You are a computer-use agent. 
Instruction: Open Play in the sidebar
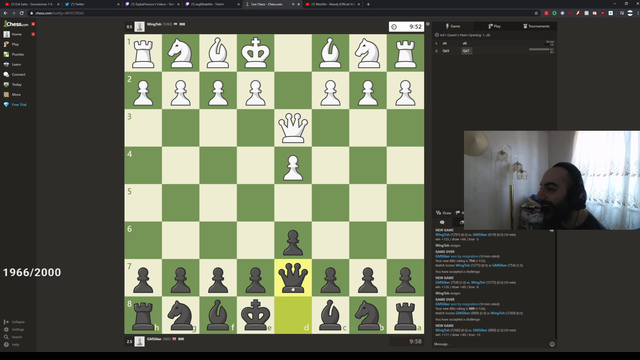pyautogui.click(x=11, y=44)
